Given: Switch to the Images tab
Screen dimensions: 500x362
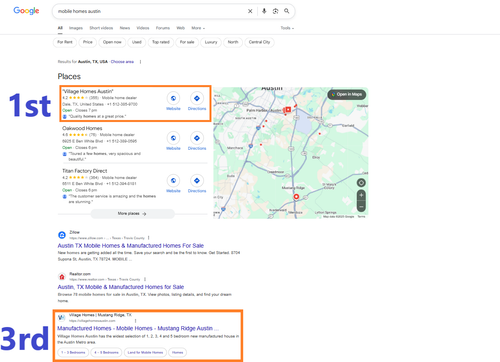Looking at the screenshot, I should pyautogui.click(x=76, y=28).
